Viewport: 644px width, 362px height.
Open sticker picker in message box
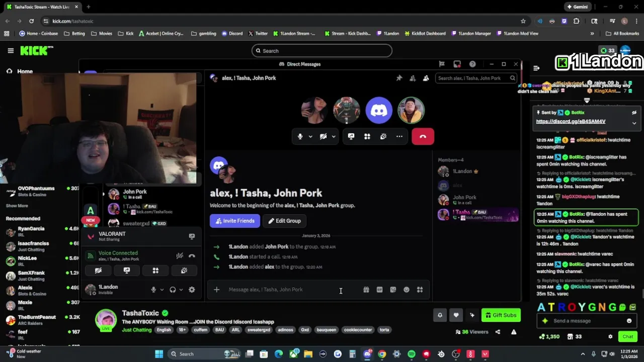point(393,290)
